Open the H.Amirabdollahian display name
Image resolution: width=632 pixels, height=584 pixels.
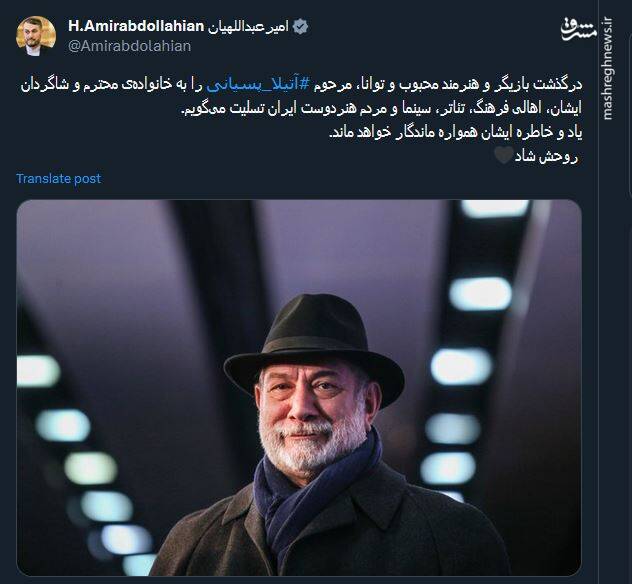click(136, 26)
